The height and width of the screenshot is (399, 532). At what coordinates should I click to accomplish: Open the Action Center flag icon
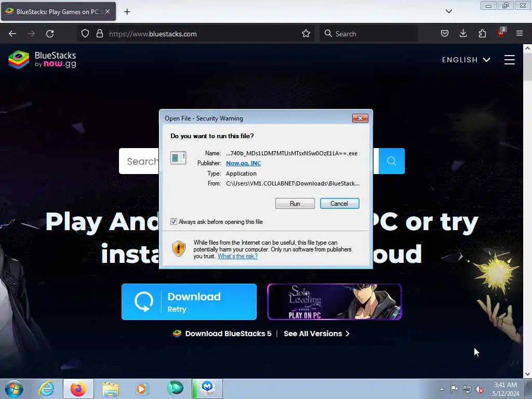coord(454,389)
